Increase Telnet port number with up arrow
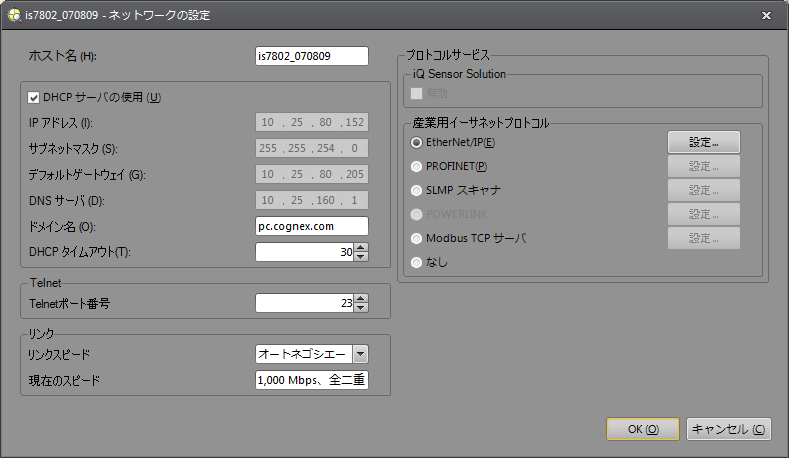The image size is (789, 458). pyautogui.click(x=361, y=298)
